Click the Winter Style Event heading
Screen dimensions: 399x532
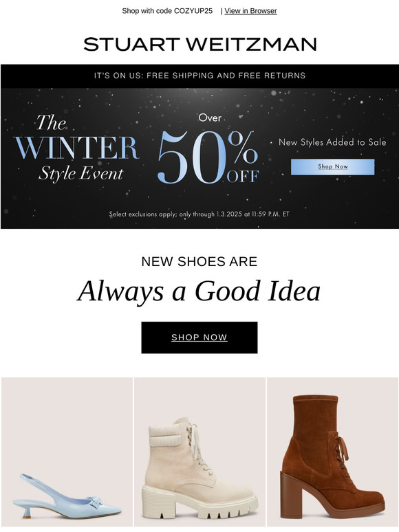tap(77, 148)
